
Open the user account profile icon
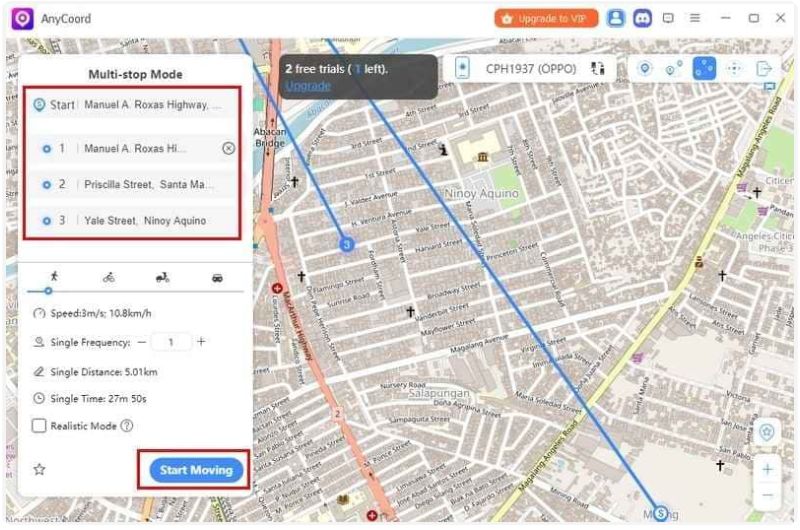coord(616,18)
